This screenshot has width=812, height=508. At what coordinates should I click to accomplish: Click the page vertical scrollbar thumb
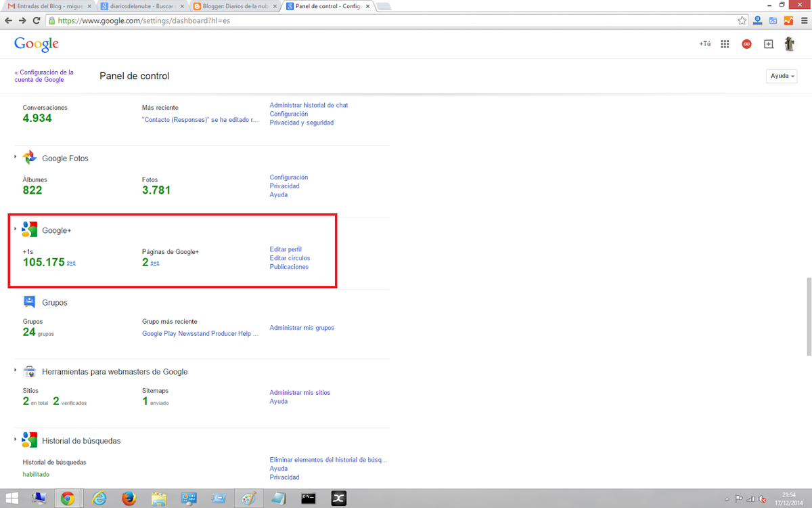tap(807, 316)
